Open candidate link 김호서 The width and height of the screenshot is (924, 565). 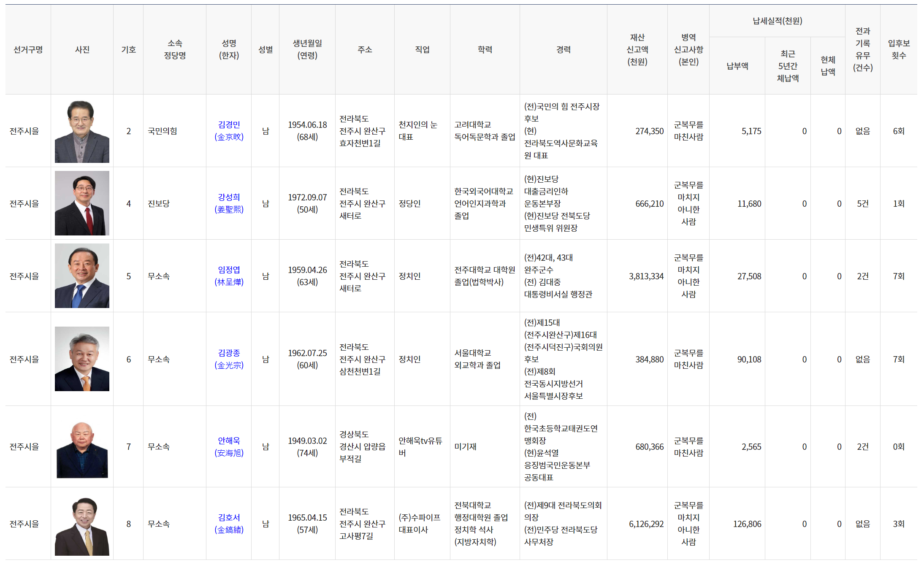(229, 518)
